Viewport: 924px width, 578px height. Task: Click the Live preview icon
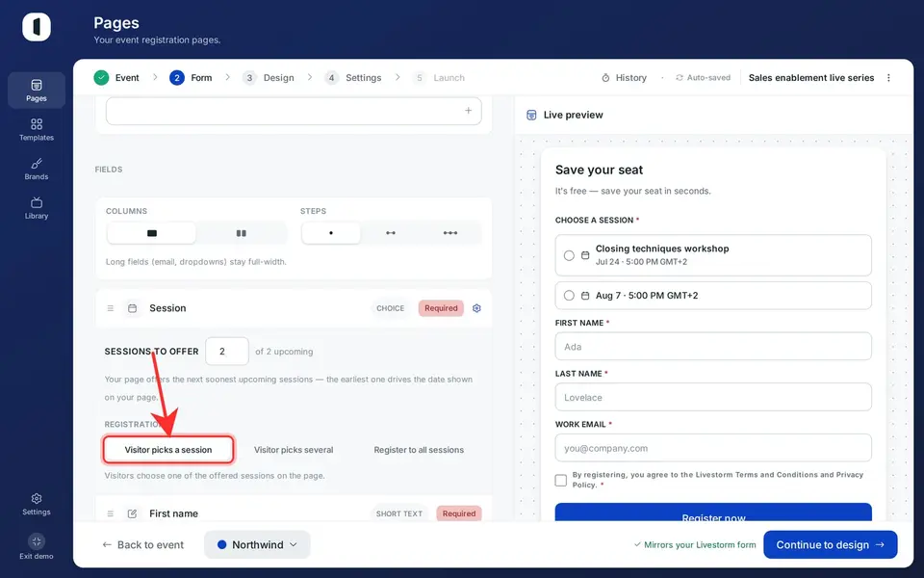pos(531,115)
